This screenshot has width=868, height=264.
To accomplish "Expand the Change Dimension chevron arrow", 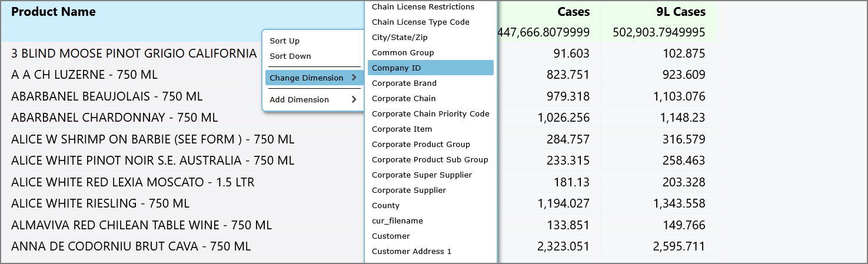I will pos(354,78).
